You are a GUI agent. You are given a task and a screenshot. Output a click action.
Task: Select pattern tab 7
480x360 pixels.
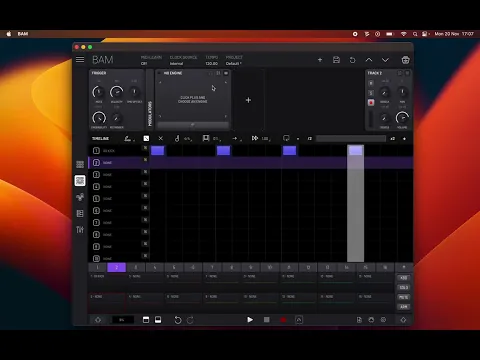point(212,267)
